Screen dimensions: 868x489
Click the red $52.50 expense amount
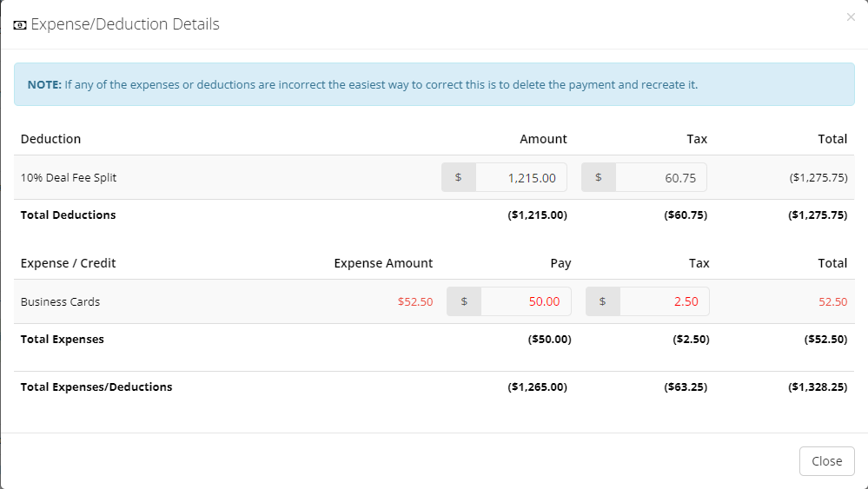(415, 301)
